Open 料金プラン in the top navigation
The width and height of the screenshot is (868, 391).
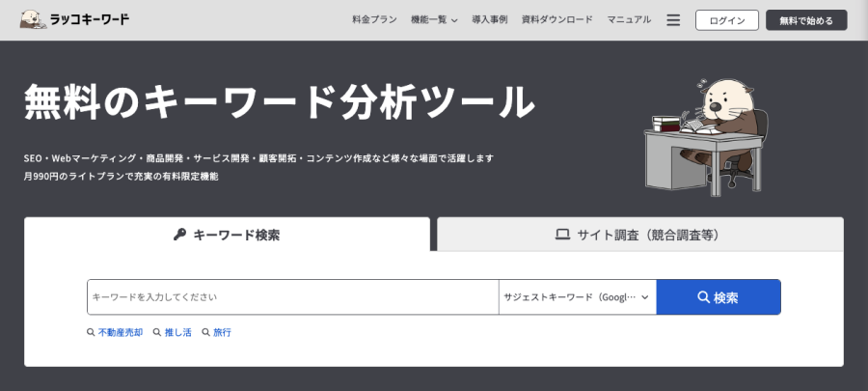tap(375, 20)
